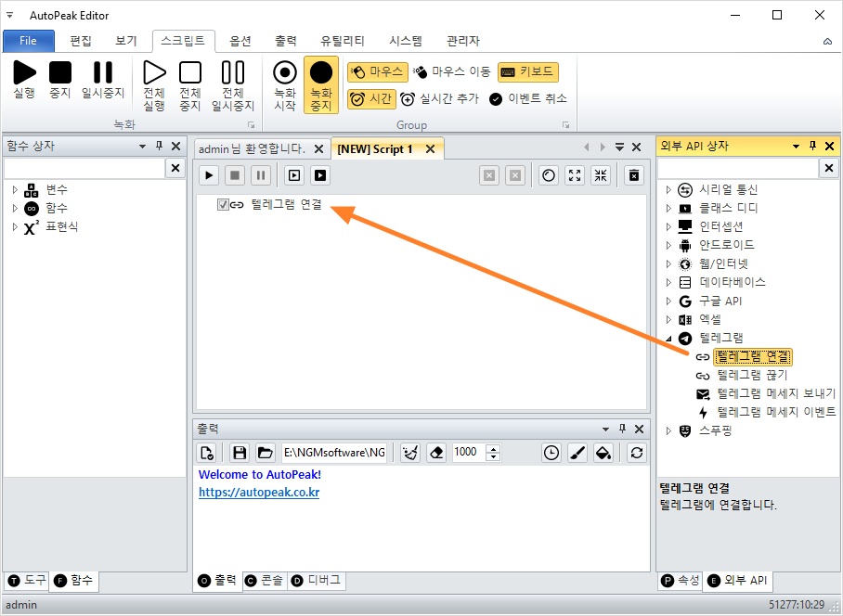Expand the 변수 tree node

tap(15, 189)
